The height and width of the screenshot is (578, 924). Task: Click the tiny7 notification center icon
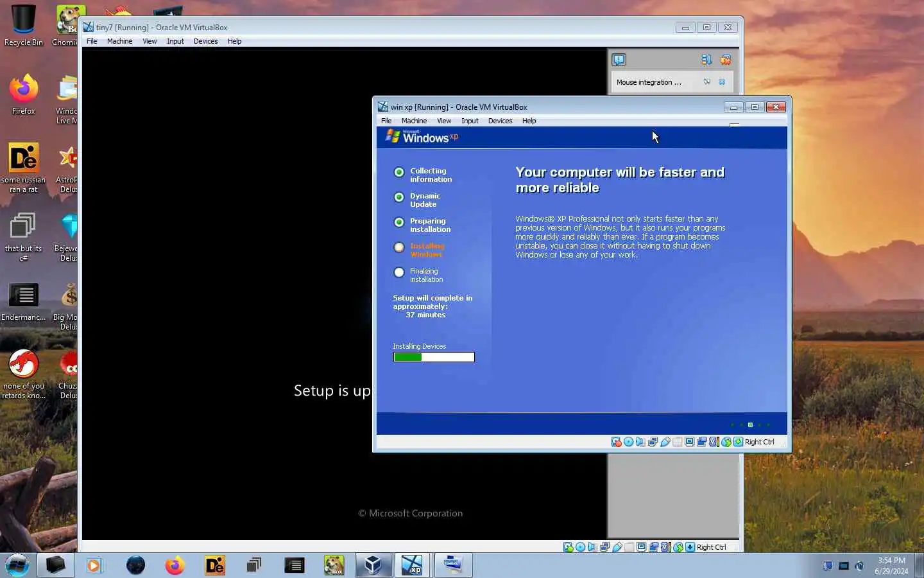pos(619,60)
